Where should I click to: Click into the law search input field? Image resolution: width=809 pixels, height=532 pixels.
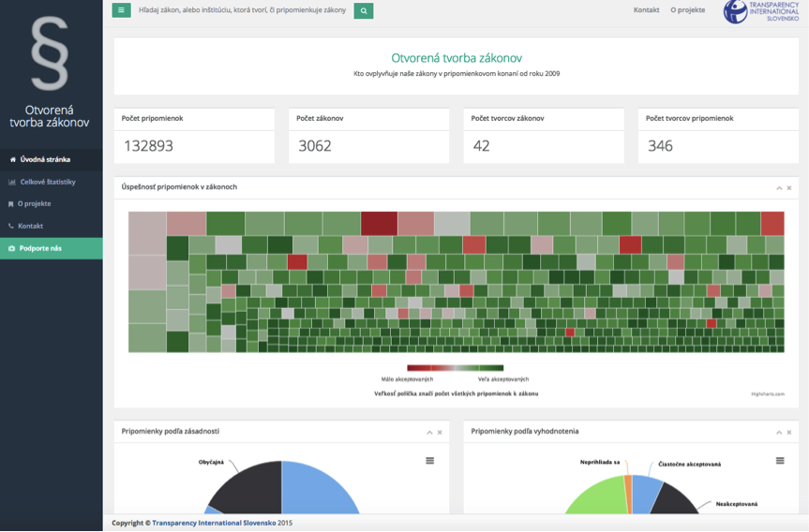[242, 10]
